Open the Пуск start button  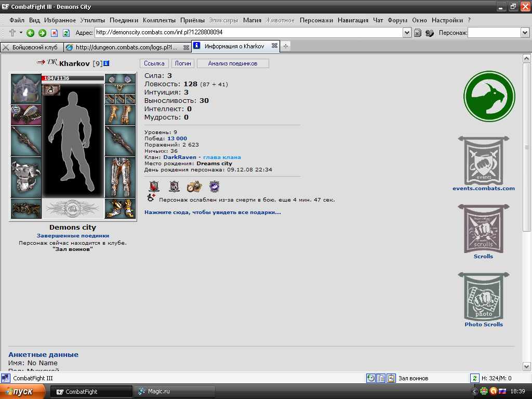[22, 392]
